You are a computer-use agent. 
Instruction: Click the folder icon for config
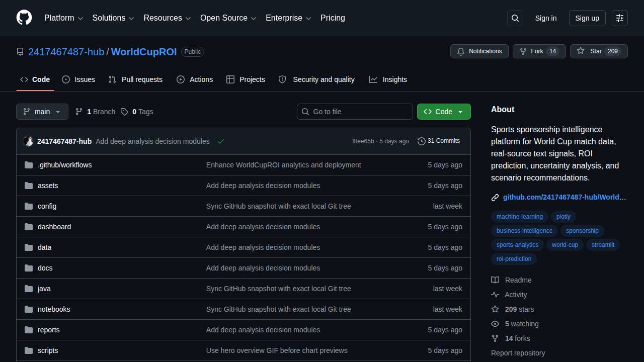(x=29, y=206)
